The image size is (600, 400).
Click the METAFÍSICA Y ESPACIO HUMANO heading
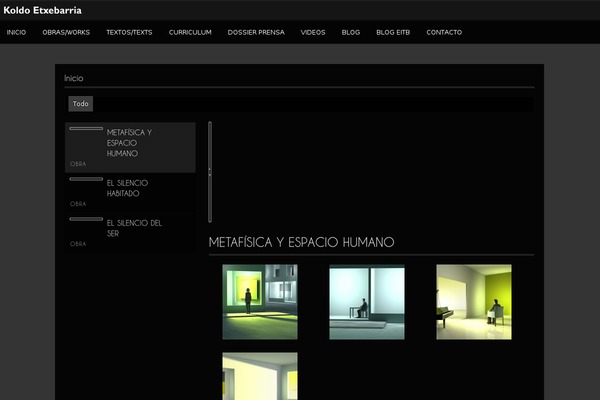pos(302,242)
